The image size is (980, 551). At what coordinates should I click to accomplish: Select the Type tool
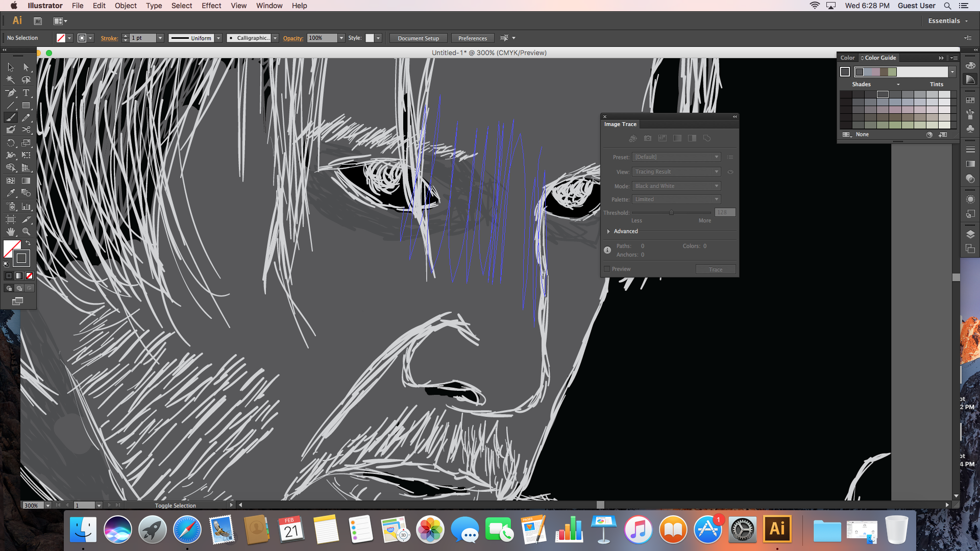26,93
